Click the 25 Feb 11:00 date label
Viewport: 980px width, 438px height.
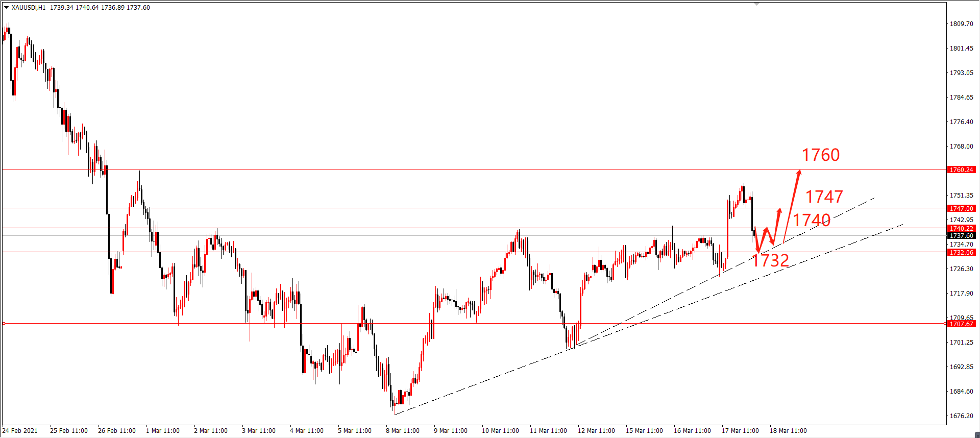coord(69,431)
